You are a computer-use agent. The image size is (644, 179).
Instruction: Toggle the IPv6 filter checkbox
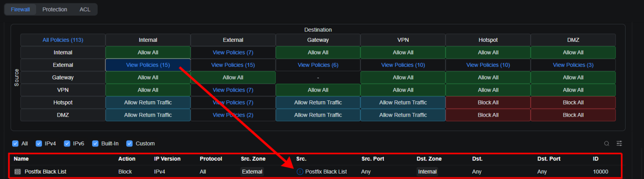click(67, 143)
